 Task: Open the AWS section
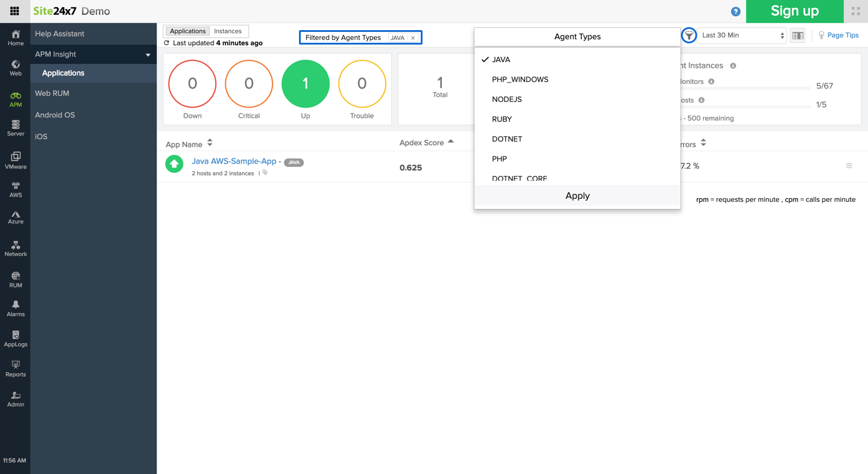(16, 190)
